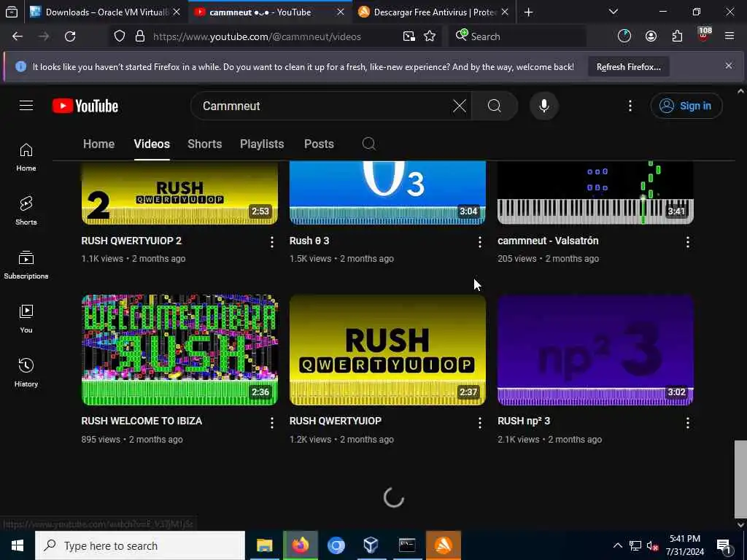Click Rush θ 3 title link
The width and height of the screenshot is (747, 560).
pos(309,241)
